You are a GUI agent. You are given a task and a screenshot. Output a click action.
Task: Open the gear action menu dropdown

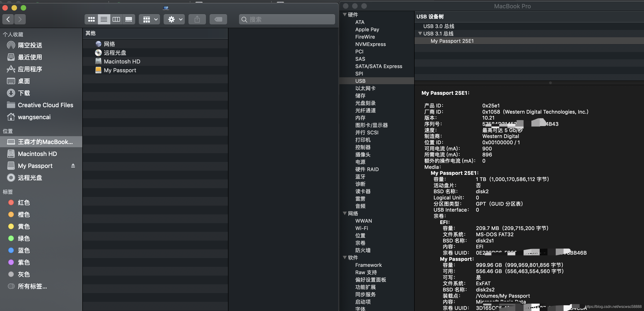coord(174,19)
